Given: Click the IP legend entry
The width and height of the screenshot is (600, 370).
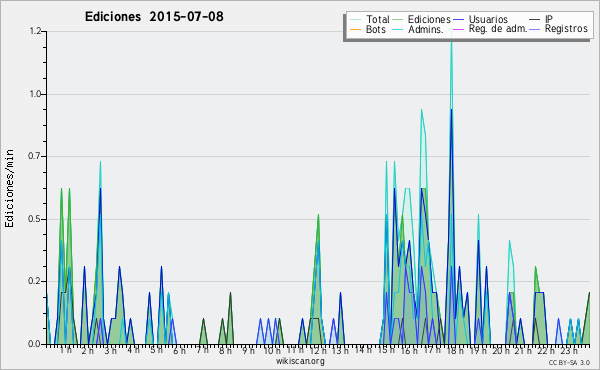Looking at the screenshot, I should click(549, 19).
